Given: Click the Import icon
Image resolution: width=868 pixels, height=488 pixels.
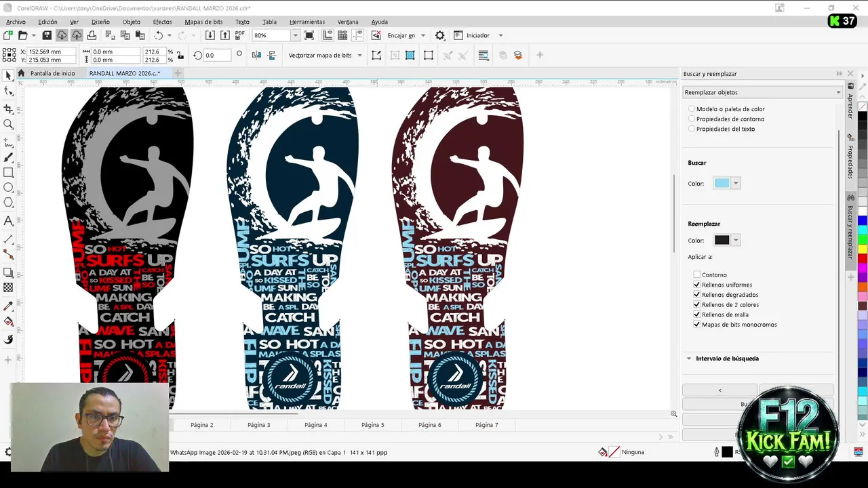Looking at the screenshot, I should pyautogui.click(x=210, y=35).
